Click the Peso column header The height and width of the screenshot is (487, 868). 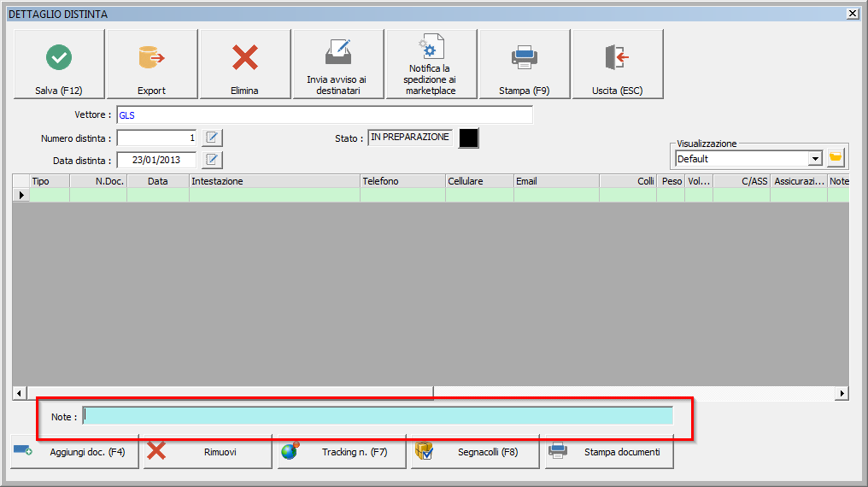point(671,181)
